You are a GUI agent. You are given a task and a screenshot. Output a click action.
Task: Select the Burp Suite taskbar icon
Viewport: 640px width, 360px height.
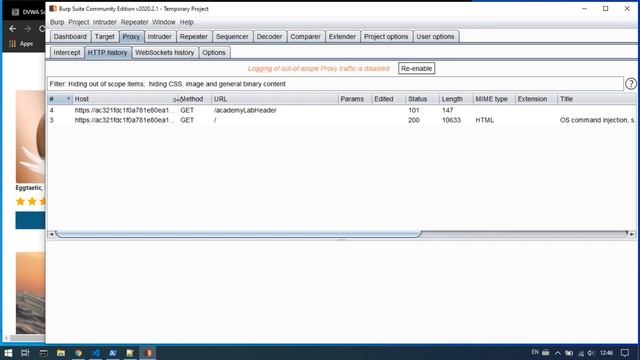tap(148, 353)
